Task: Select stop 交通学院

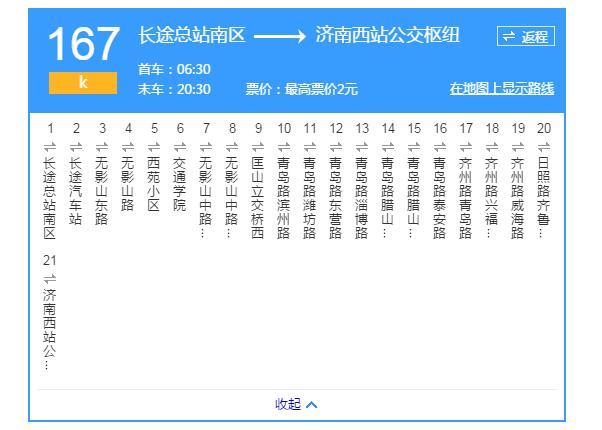Action: 180,184
